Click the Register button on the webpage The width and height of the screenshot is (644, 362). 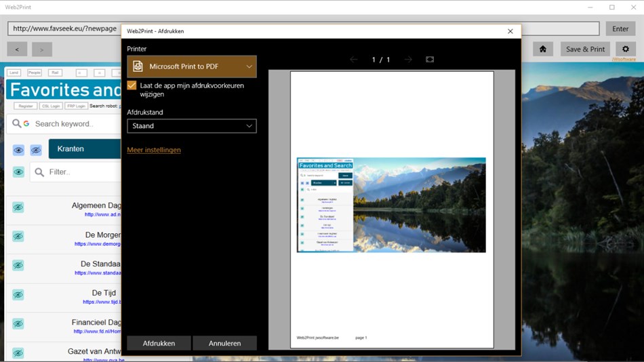click(26, 106)
